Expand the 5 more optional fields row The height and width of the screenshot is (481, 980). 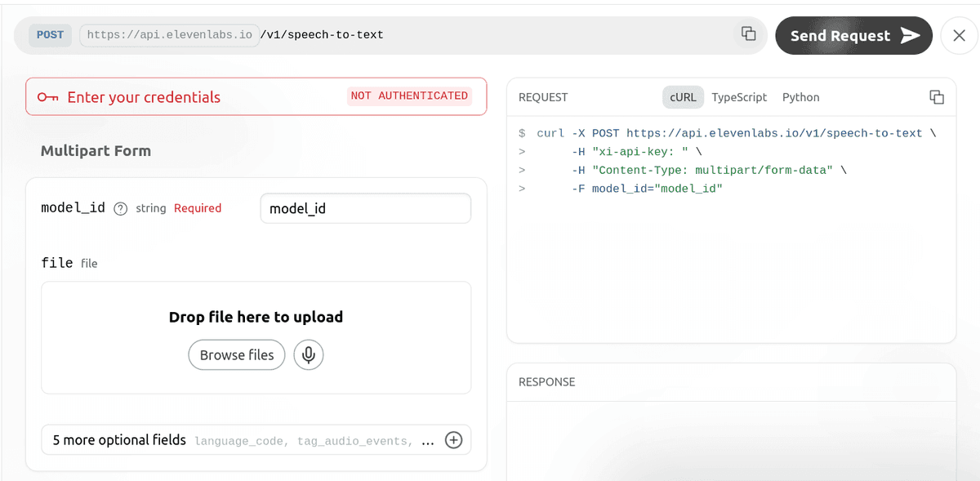237,440
